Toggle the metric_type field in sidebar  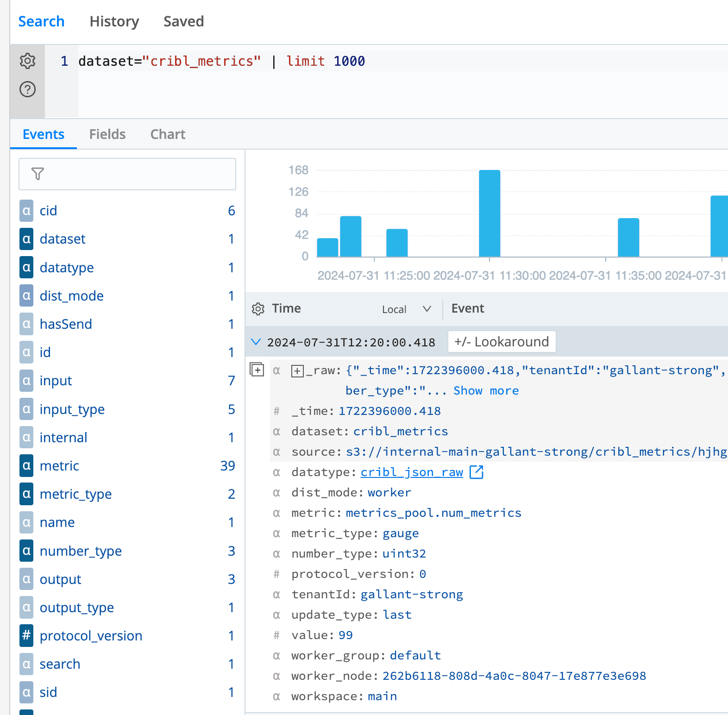pos(75,494)
